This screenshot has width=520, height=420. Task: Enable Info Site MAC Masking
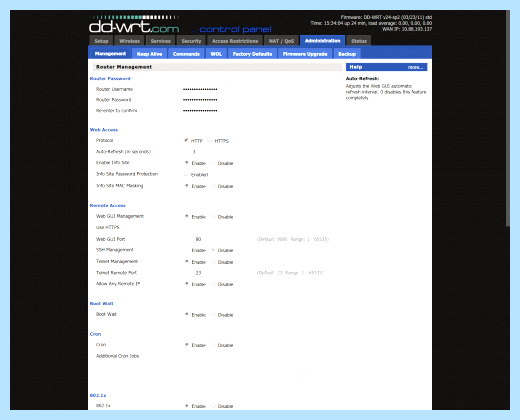(x=187, y=186)
